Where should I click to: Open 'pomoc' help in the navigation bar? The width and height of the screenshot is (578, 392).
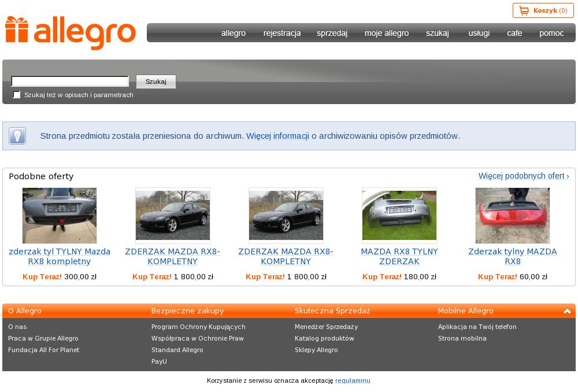click(x=551, y=33)
